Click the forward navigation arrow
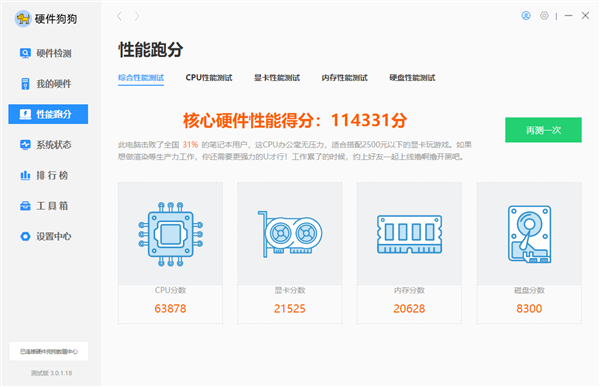The height and width of the screenshot is (387, 600). (137, 16)
